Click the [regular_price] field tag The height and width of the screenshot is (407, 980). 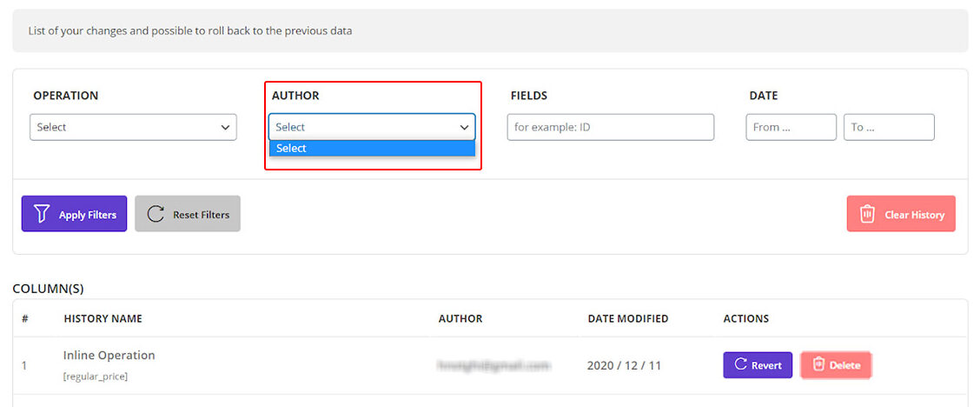coord(95,376)
